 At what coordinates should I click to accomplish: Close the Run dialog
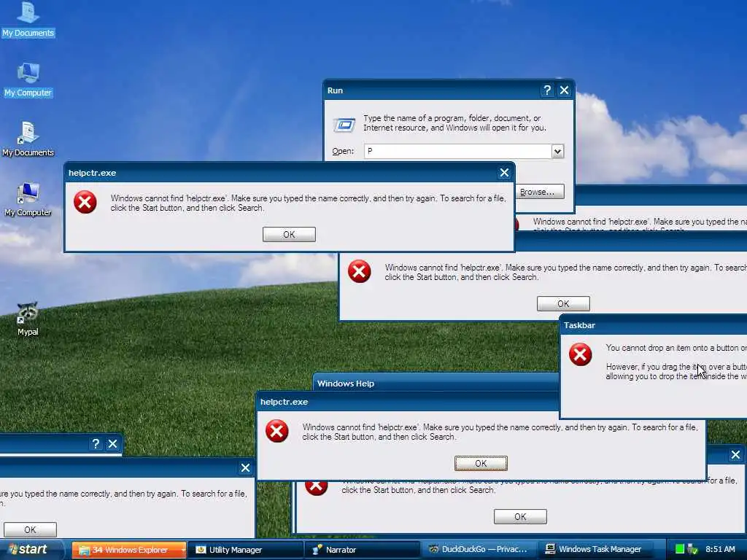coord(564,90)
